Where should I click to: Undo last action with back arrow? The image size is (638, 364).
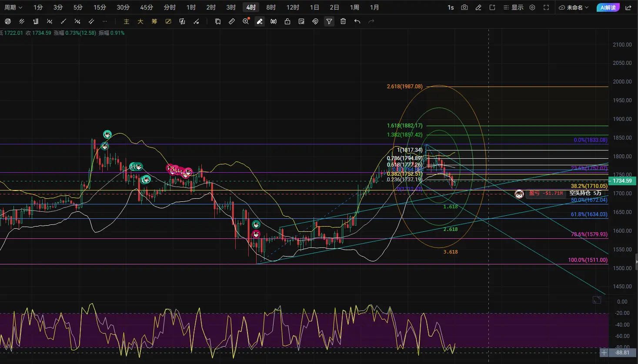[x=357, y=21]
